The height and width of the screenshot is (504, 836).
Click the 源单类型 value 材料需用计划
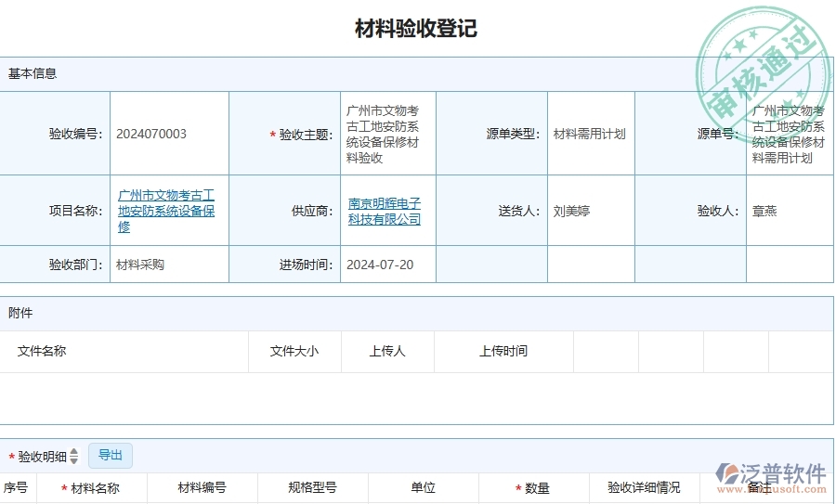[x=589, y=134]
